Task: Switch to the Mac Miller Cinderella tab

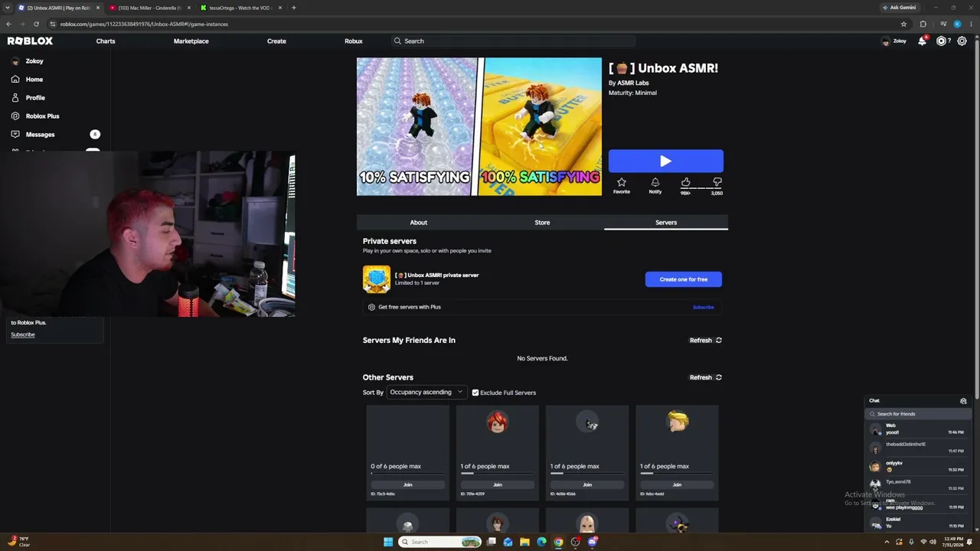Action: click(149, 8)
